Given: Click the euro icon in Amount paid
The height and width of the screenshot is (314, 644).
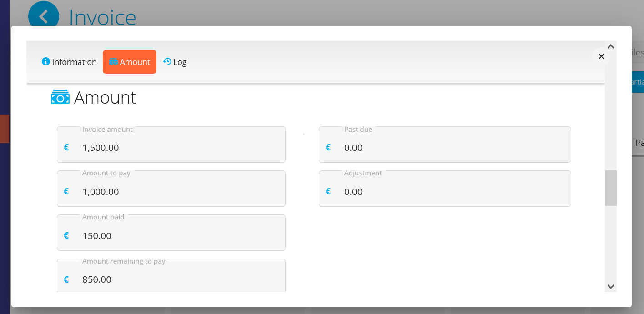Looking at the screenshot, I should pos(66,235).
